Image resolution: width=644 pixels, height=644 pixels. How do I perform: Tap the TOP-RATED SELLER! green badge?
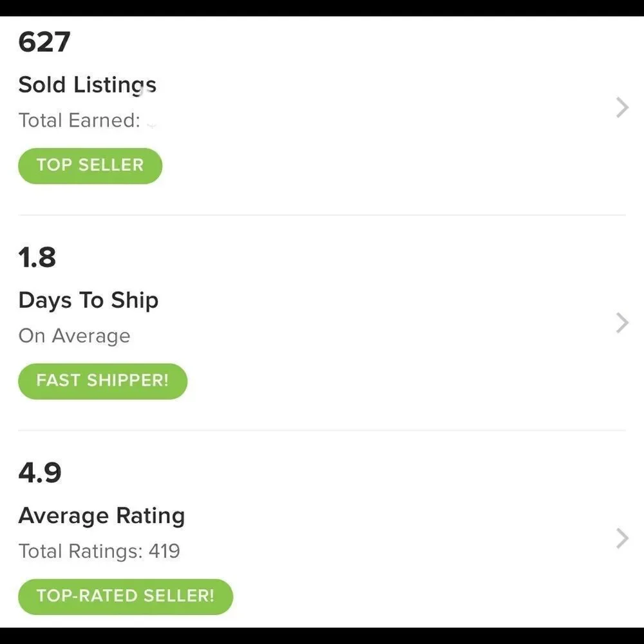pos(126,596)
